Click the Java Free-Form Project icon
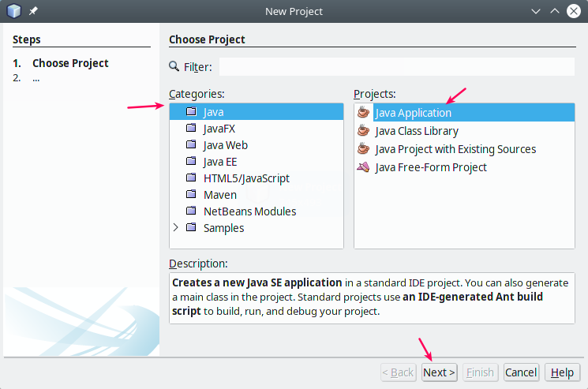588x389 pixels. [363, 166]
